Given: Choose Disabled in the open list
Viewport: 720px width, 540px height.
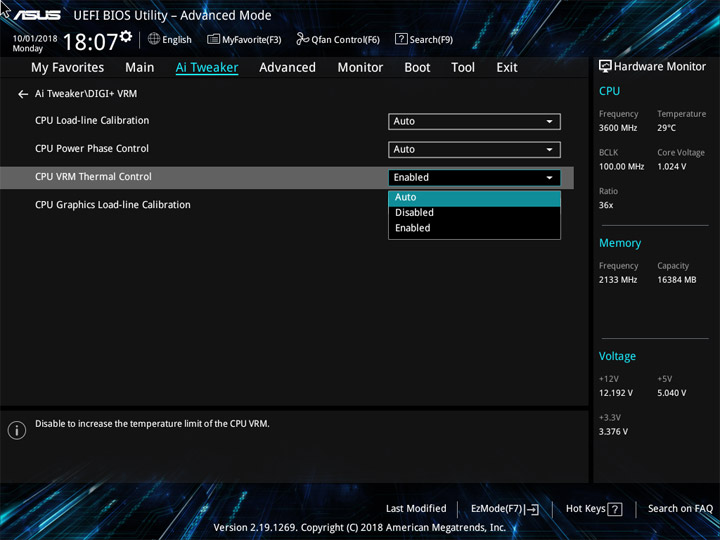Looking at the screenshot, I should (474, 213).
